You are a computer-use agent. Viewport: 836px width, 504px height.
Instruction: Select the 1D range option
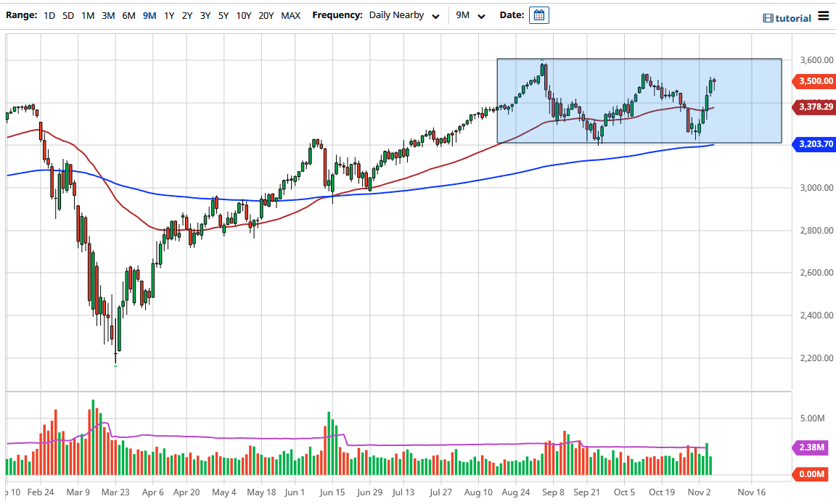point(49,15)
